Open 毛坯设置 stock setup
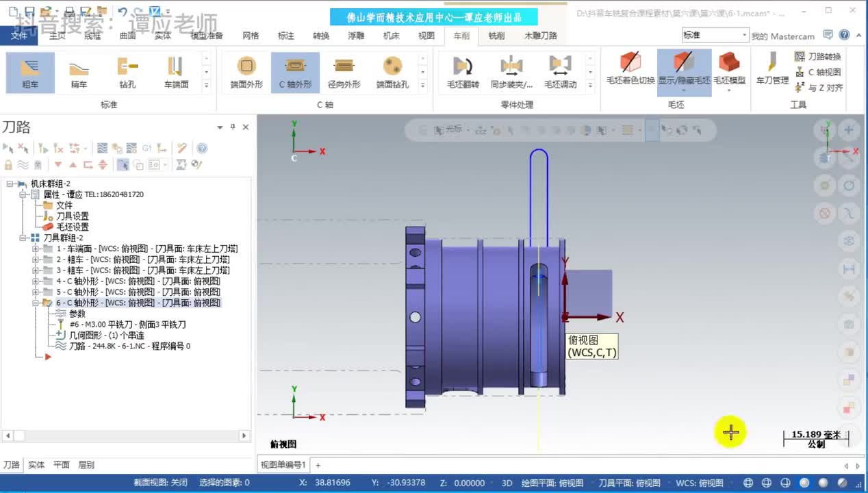The height and width of the screenshot is (493, 868). (73, 227)
